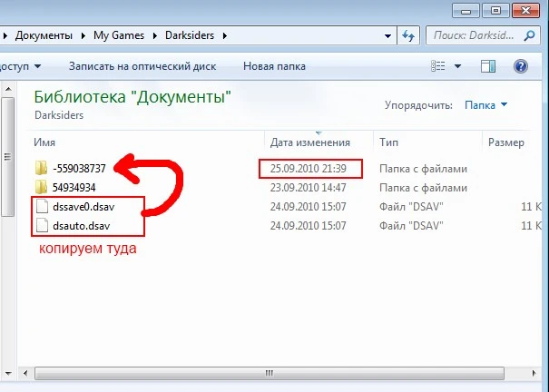Expand the address bar history dropdown
The height and width of the screenshot is (392, 549).
[x=387, y=35]
